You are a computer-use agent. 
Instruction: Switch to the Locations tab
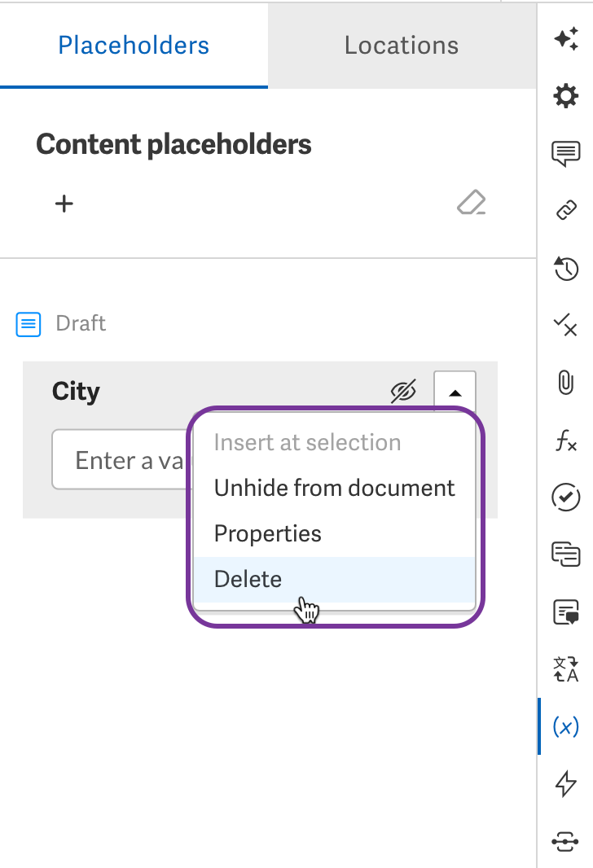click(401, 45)
